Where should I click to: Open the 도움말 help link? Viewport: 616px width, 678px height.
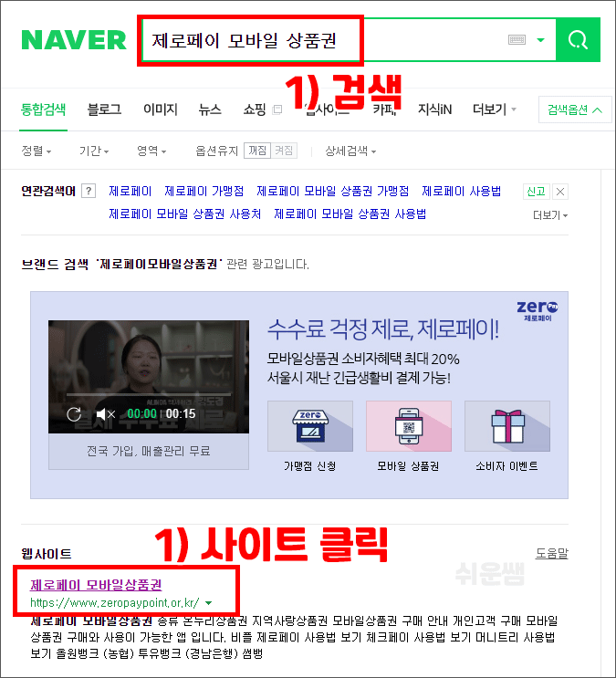[x=551, y=553]
